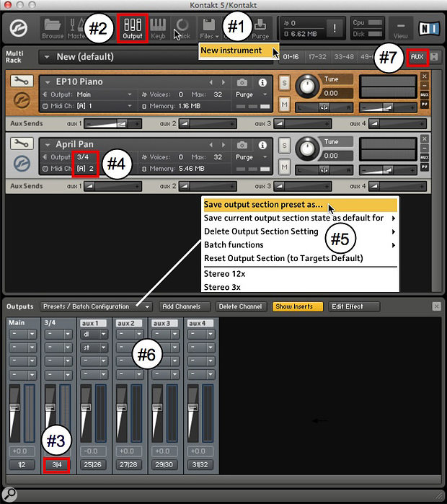Click the NI logo icon
This screenshot has width=447, height=504.
[x=429, y=29]
